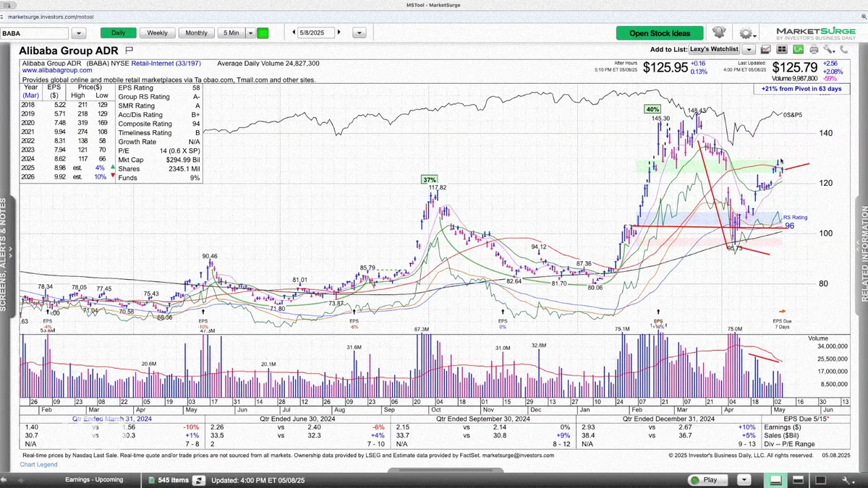The width and height of the screenshot is (868, 488).
Task: Open the intraday interval dropdown arrow
Action: (251, 33)
